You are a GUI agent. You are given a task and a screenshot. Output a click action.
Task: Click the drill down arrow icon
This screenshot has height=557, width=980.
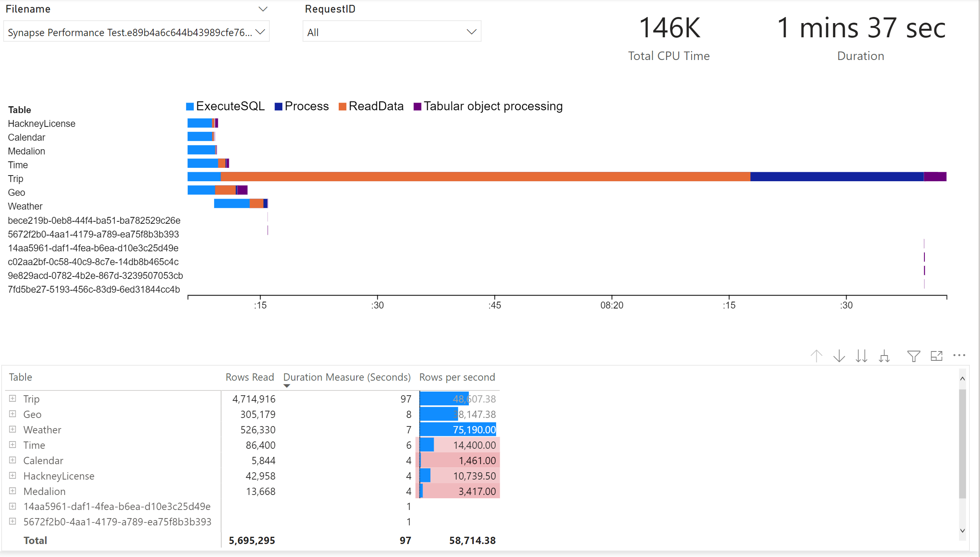(839, 356)
